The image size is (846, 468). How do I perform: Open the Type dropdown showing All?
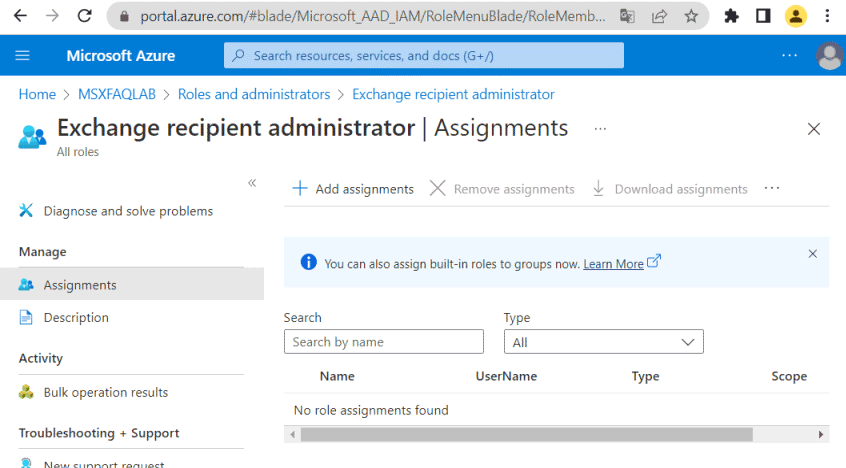pyautogui.click(x=604, y=342)
